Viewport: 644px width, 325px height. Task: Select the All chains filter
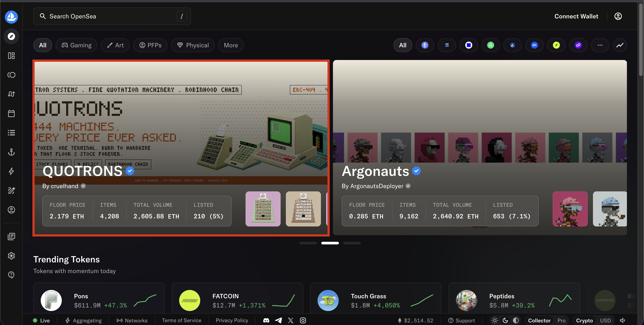[403, 45]
